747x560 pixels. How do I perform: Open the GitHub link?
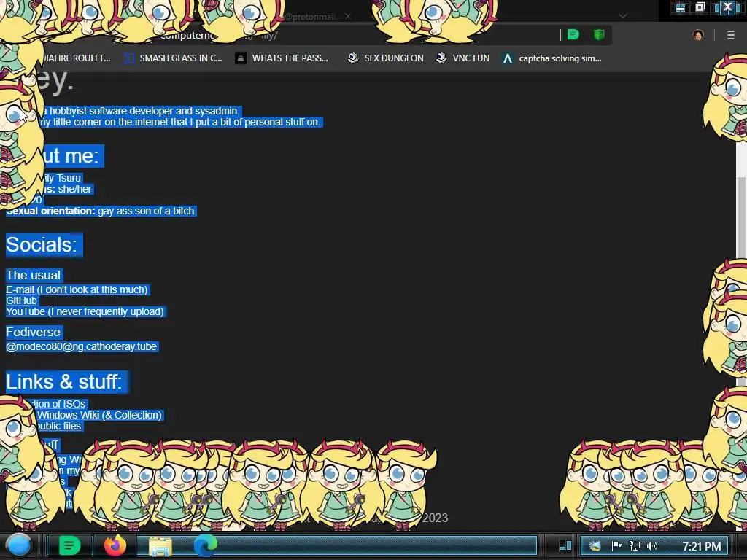(21, 300)
